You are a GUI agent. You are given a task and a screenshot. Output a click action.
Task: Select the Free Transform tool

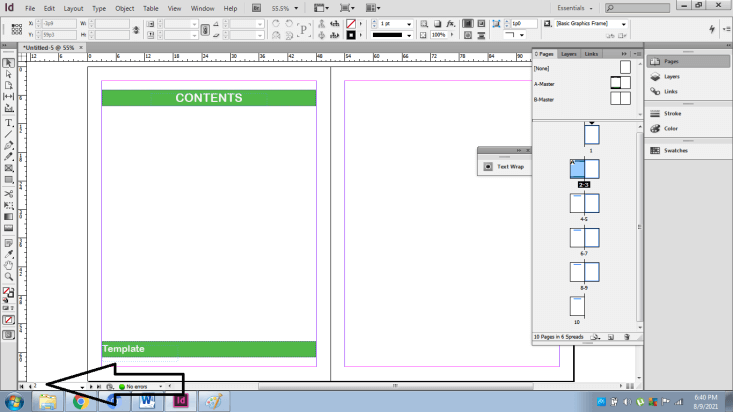pos(8,205)
